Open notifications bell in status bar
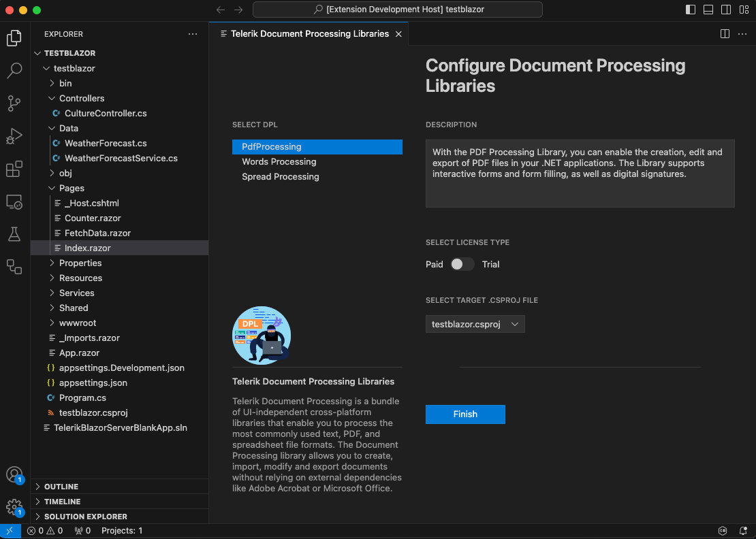 [x=743, y=531]
